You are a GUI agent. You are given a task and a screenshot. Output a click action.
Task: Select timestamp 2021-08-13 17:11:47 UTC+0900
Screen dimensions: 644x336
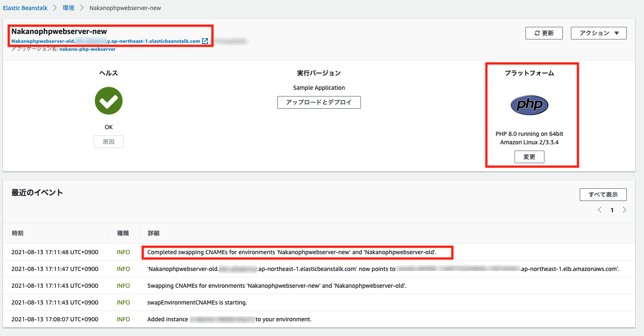(x=55, y=269)
